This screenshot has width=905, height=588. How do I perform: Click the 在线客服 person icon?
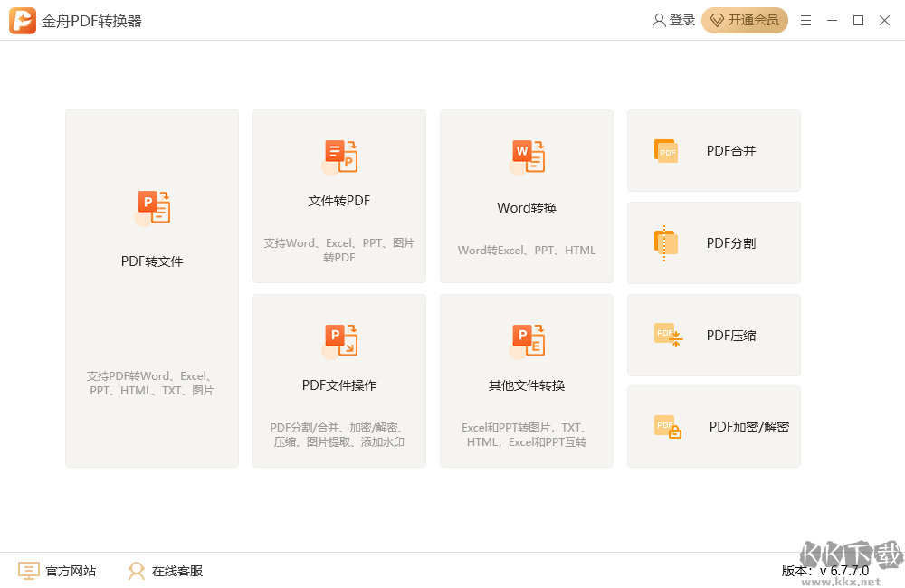(x=137, y=571)
